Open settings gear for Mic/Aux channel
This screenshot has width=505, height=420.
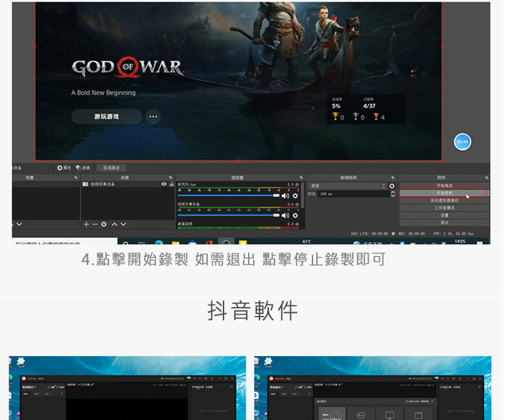pyautogui.click(x=295, y=195)
